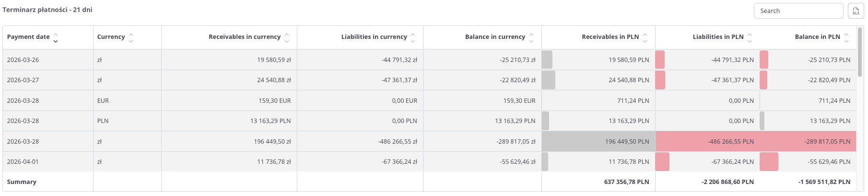Export table to XLS file
The height and width of the screenshot is (196, 868).
[856, 11]
